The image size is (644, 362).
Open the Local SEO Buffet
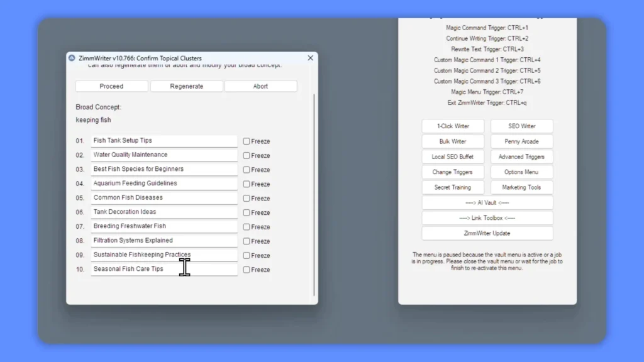(452, 156)
